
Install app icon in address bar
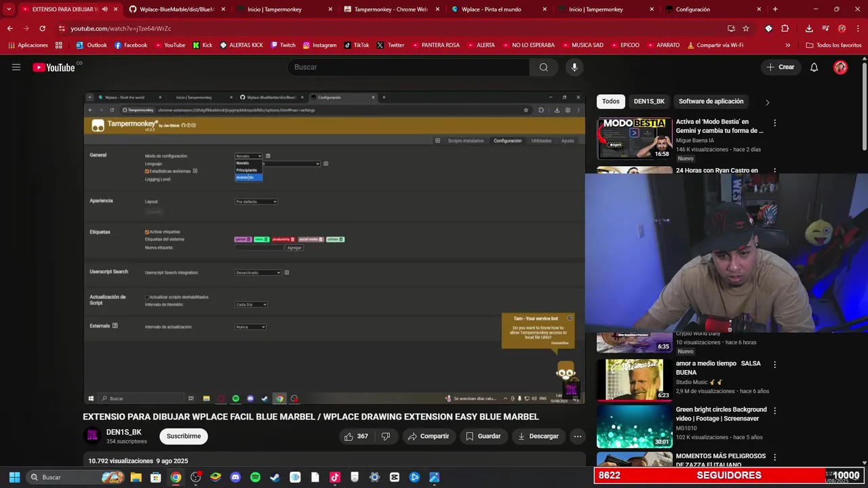click(731, 28)
